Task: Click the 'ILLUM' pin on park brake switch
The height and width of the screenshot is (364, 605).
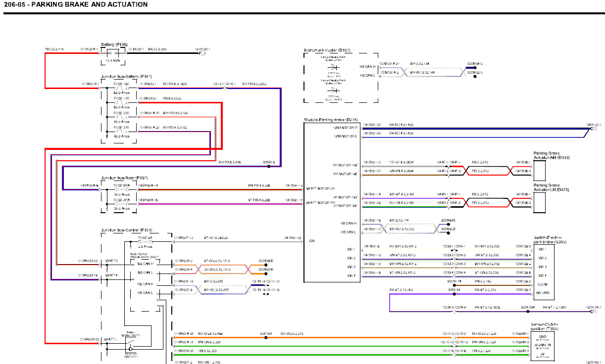Action: (x=543, y=284)
